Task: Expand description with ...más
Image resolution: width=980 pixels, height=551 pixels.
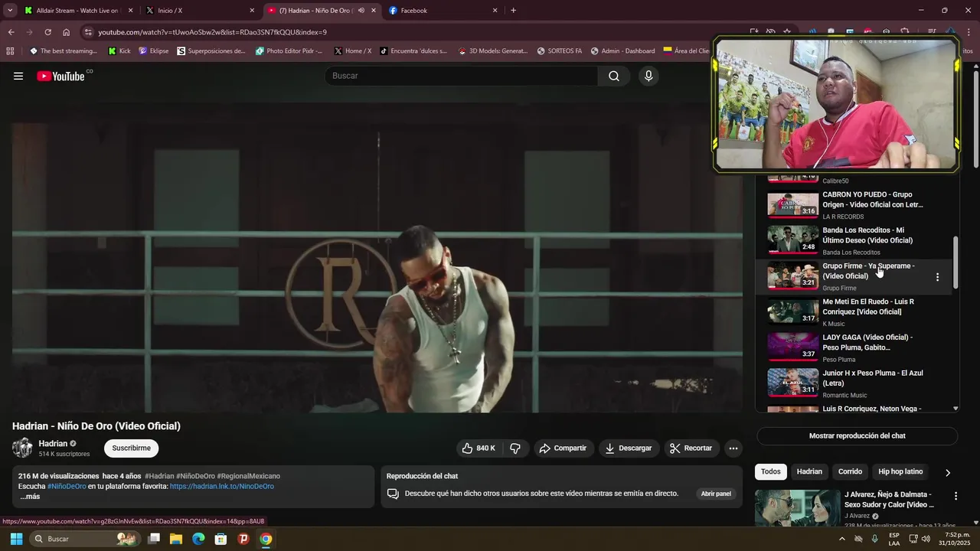Action: click(30, 497)
